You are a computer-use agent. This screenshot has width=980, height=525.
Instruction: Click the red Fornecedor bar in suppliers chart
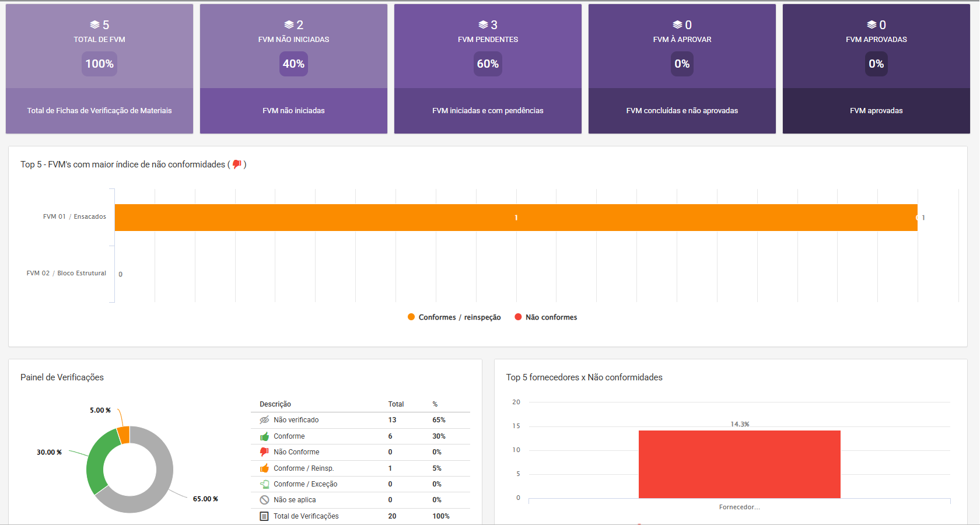pyautogui.click(x=740, y=464)
